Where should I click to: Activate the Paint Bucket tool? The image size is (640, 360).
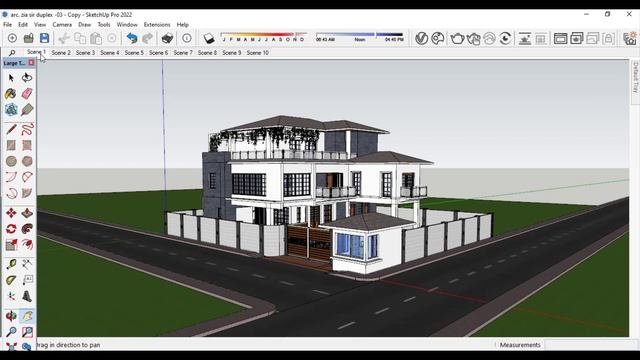tap(11, 93)
